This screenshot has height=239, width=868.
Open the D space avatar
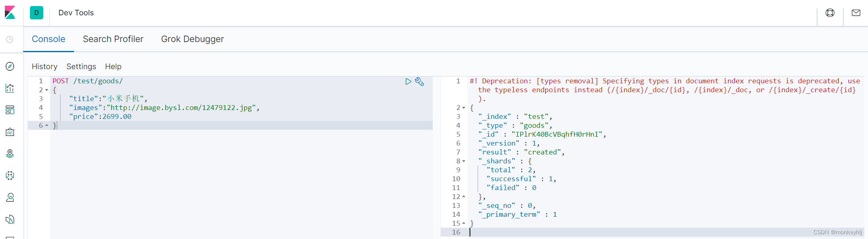pyautogui.click(x=36, y=13)
